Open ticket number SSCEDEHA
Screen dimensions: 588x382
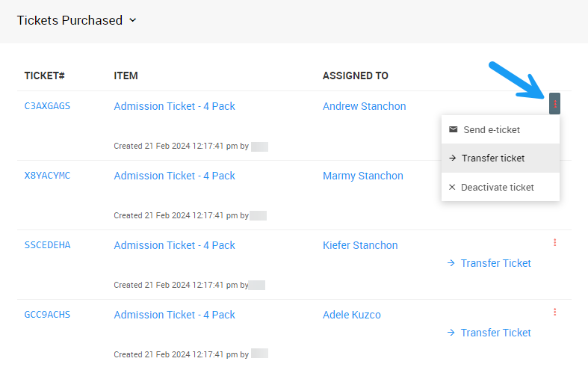[47, 245]
